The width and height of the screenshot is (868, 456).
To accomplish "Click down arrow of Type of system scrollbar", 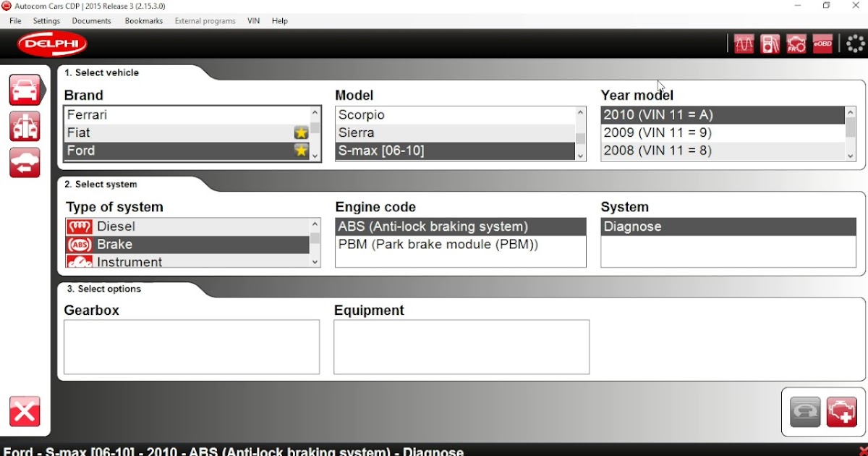I will (x=315, y=262).
